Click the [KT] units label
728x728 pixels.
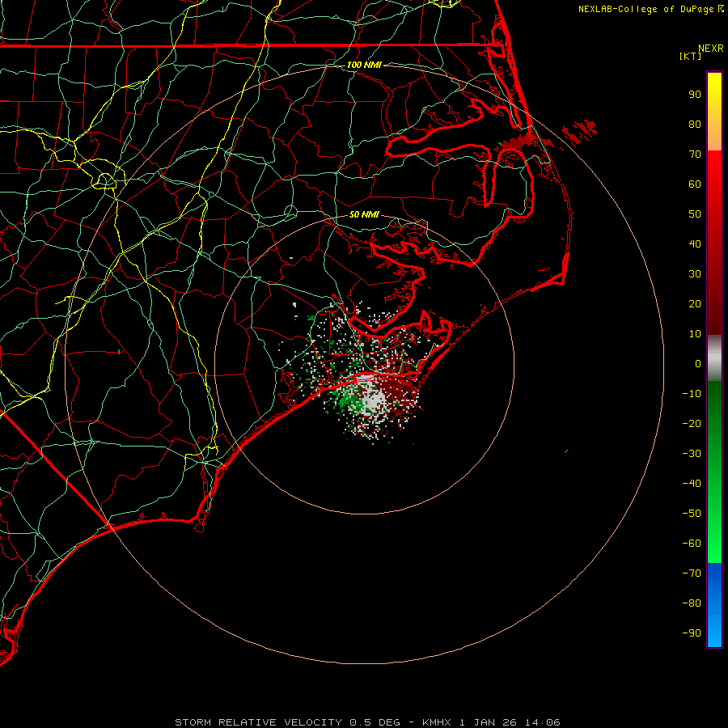tap(690, 56)
